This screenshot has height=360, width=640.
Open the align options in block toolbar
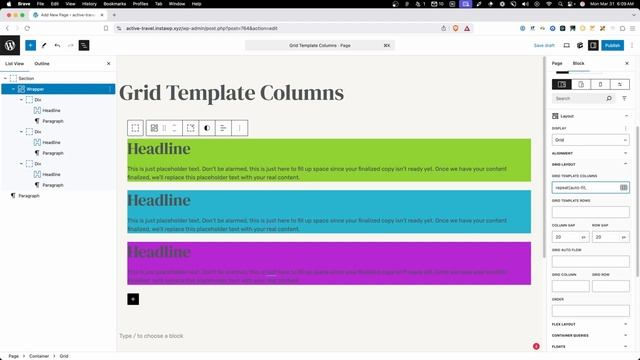click(223, 128)
